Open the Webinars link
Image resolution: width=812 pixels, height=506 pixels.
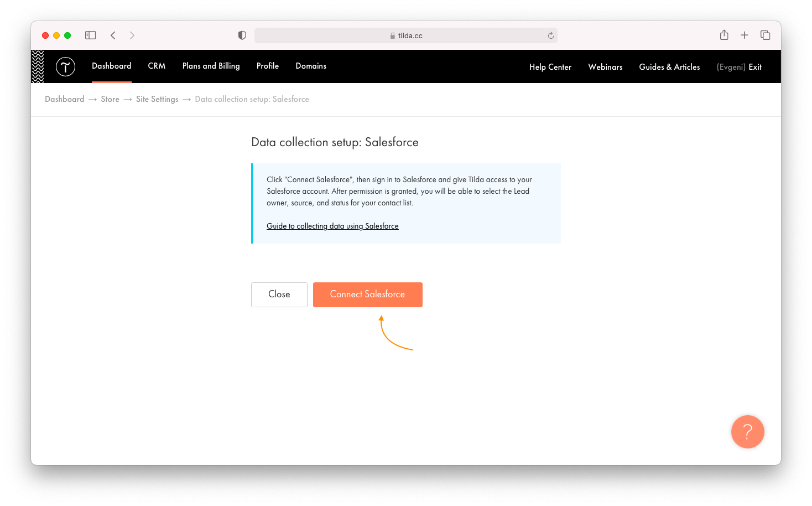tap(605, 67)
